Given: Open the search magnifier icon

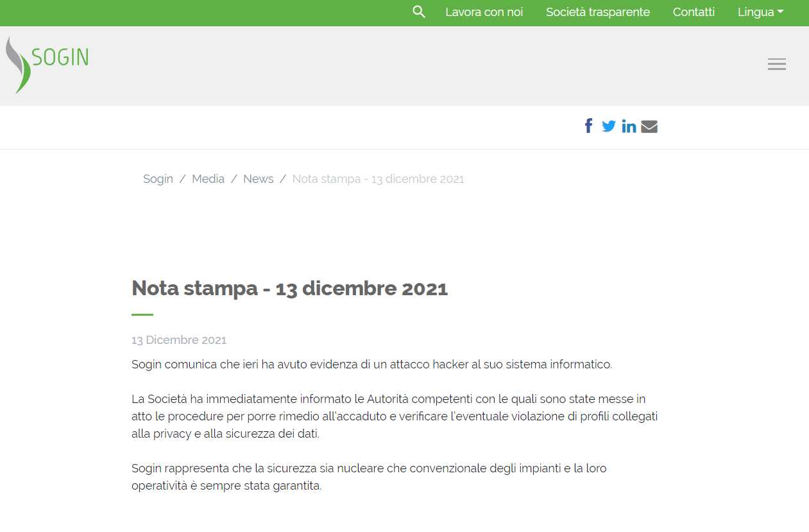Looking at the screenshot, I should (x=419, y=12).
